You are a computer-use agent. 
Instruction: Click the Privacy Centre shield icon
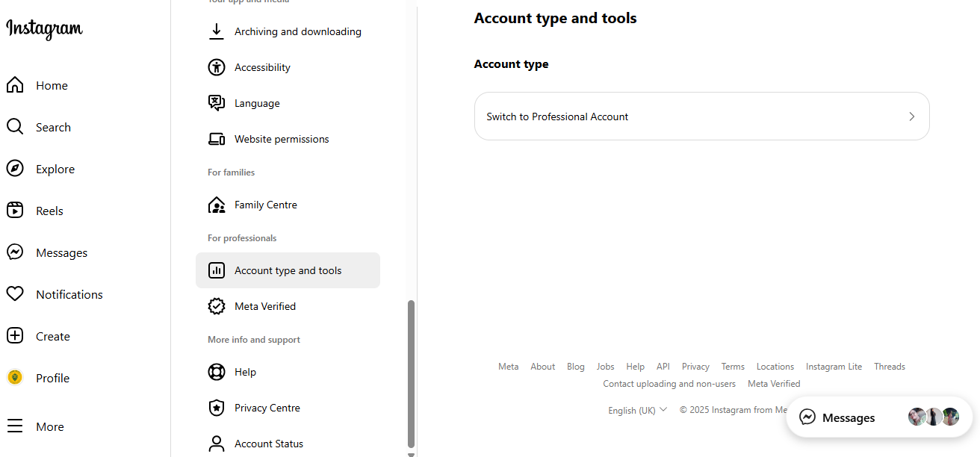217,408
